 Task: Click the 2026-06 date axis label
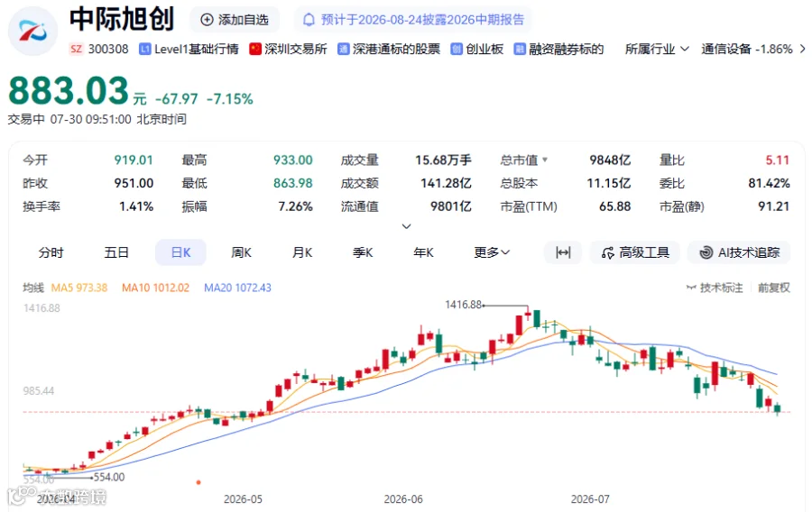click(x=403, y=499)
